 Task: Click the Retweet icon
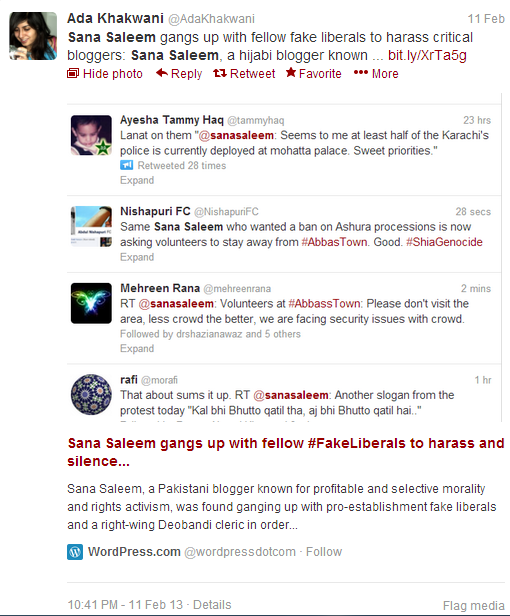[x=220, y=73]
